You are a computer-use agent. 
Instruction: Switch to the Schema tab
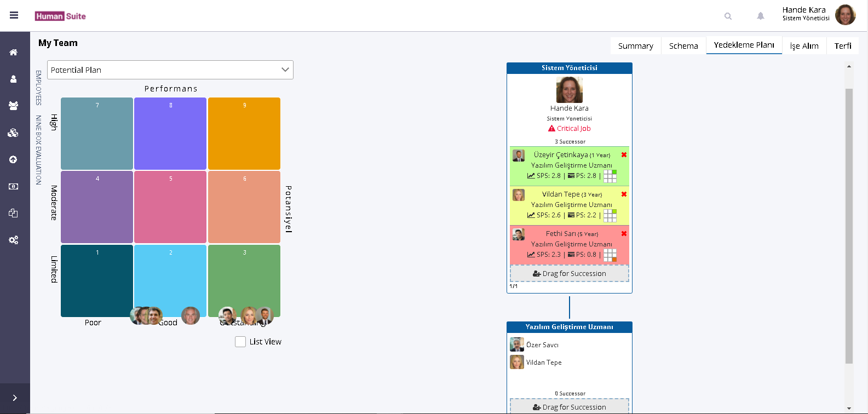tap(683, 46)
